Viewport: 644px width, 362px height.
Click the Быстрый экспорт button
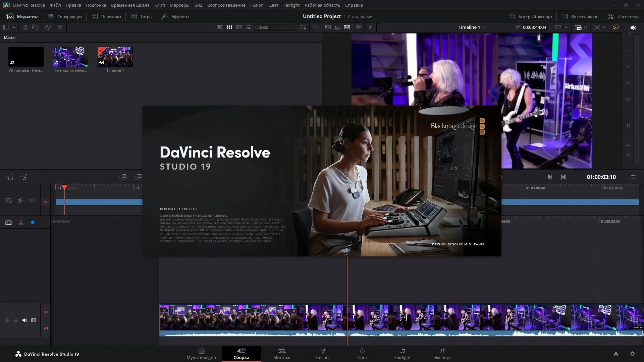point(530,16)
